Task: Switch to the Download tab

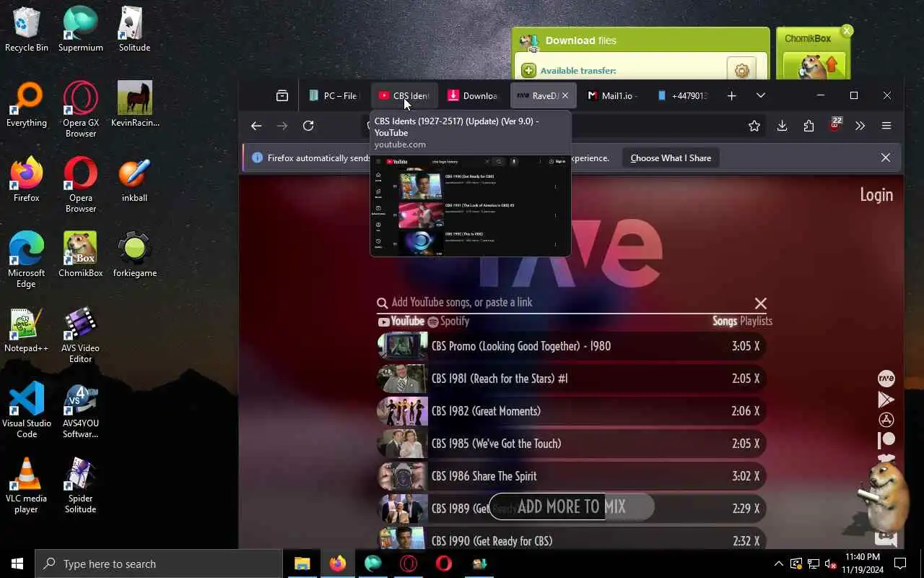Action: tap(473, 95)
